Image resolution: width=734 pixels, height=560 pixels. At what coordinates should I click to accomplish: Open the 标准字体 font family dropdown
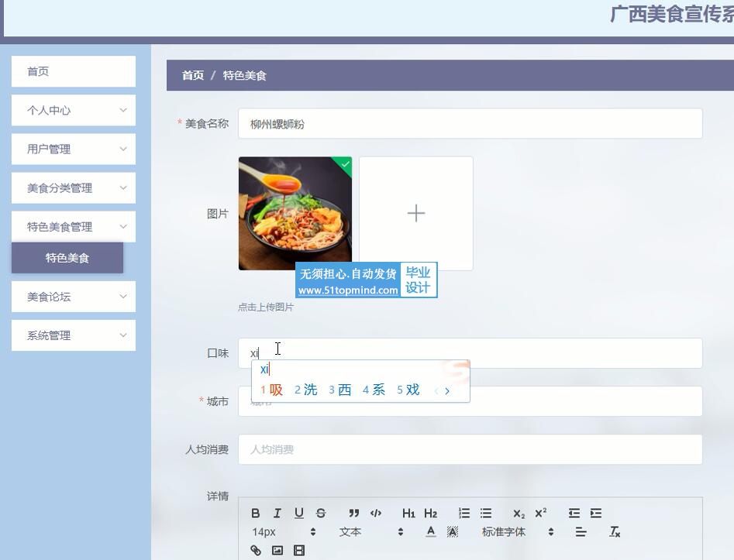(517, 531)
